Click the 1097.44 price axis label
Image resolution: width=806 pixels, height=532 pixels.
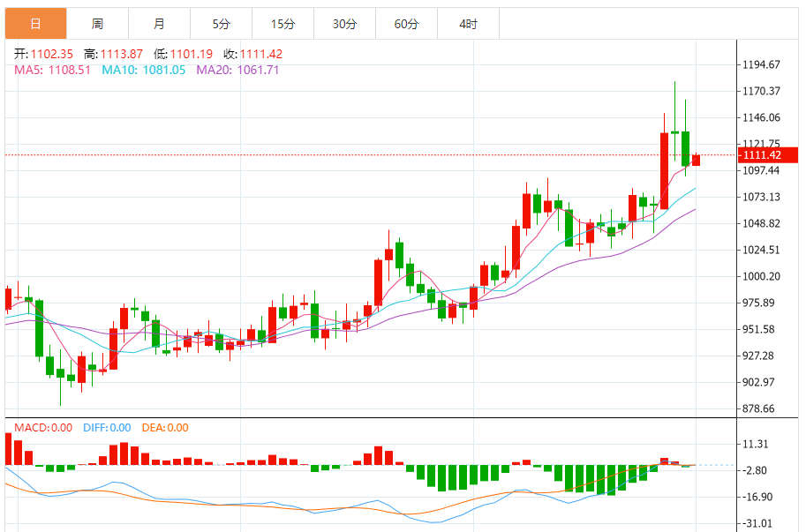point(761,170)
